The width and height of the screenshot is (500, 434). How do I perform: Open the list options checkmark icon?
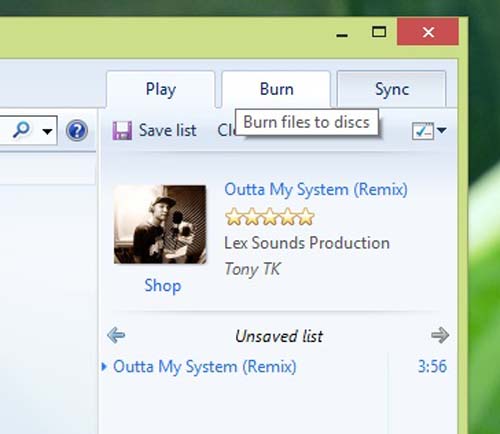point(423,130)
